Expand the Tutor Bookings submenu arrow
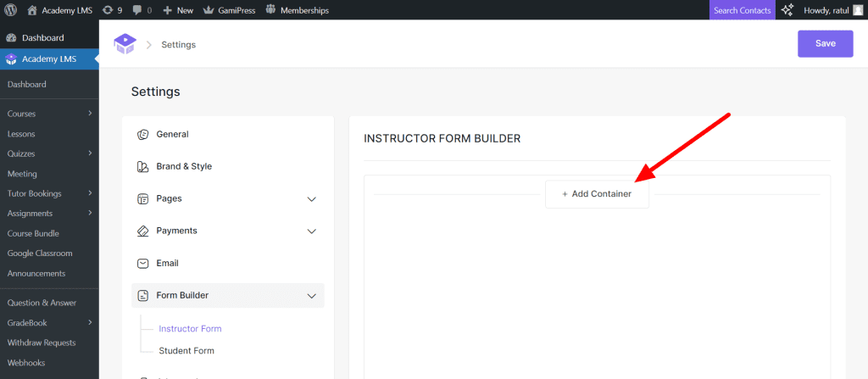Screen dimensions: 868x379 click(x=90, y=193)
